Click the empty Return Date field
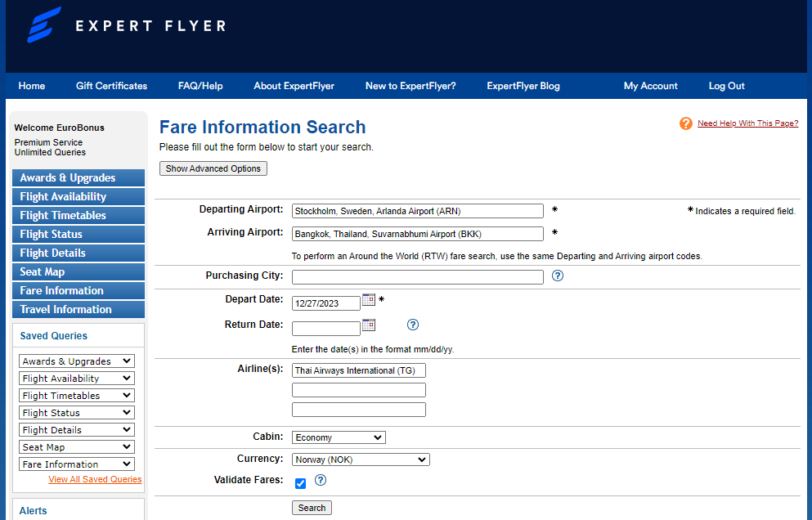The image size is (812, 520). point(325,329)
